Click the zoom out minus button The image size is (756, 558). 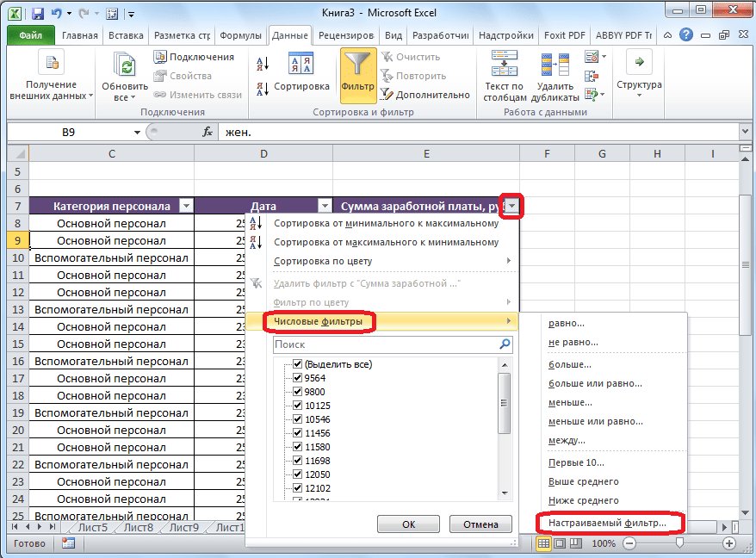[629, 543]
